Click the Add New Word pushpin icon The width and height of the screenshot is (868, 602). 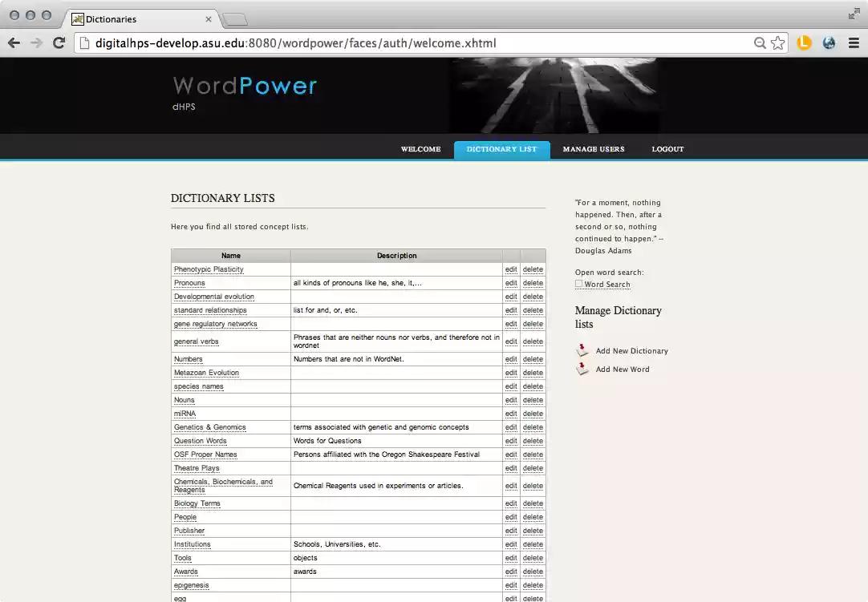[582, 369]
